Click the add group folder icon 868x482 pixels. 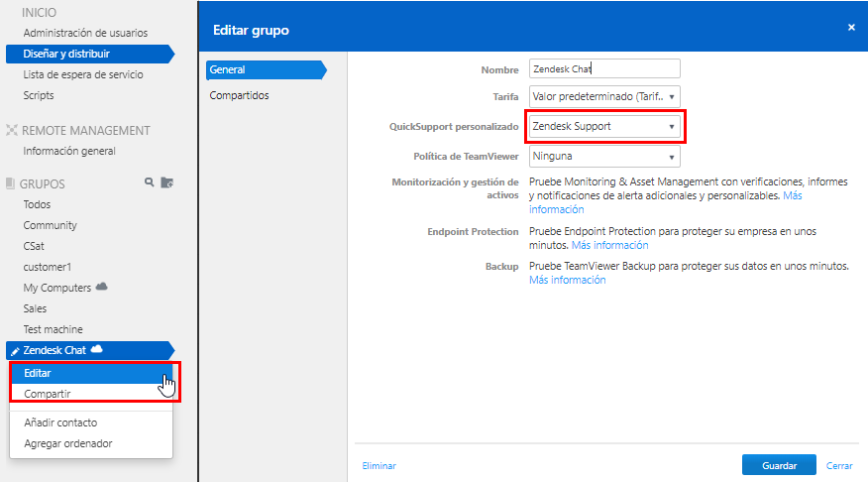(167, 182)
